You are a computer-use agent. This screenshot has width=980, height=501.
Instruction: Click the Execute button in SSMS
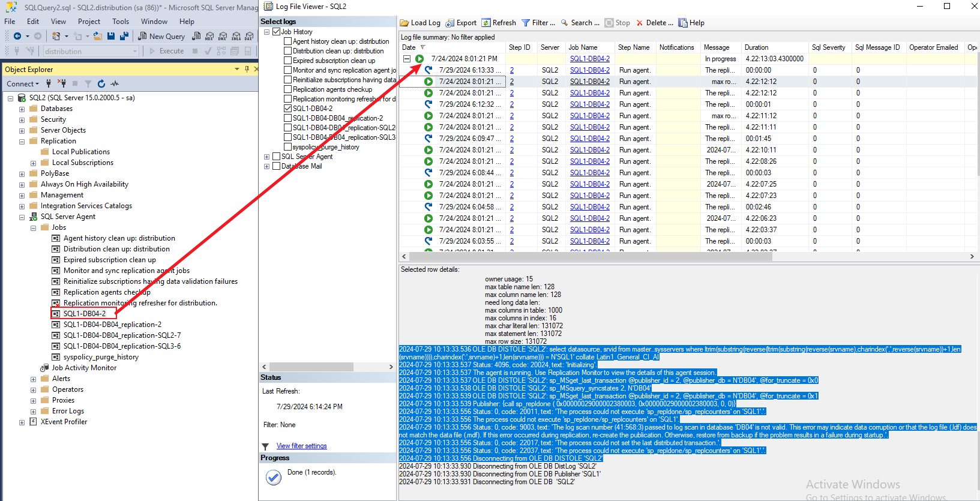[167, 51]
